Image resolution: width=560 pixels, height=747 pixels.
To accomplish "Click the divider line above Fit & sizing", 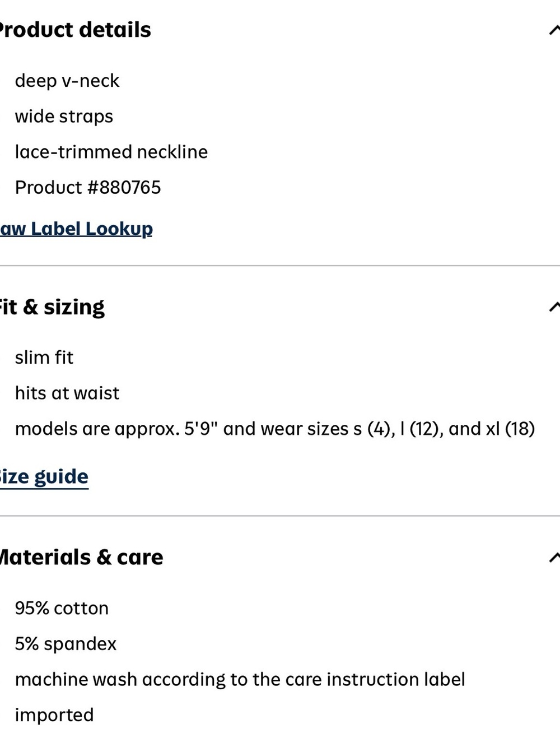I will click(x=280, y=266).
